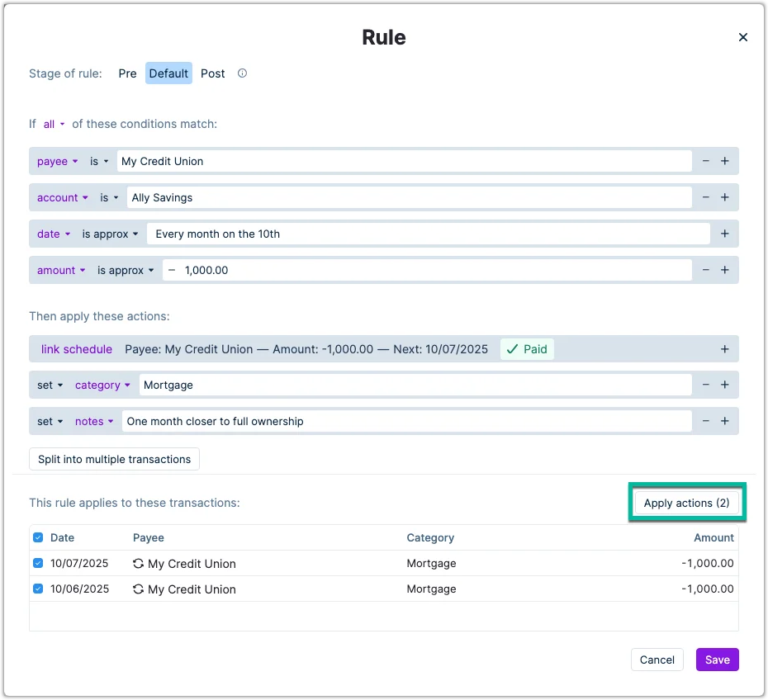Image resolution: width=768 pixels, height=700 pixels.
Task: Click Apply actions (2)
Action: coord(686,503)
